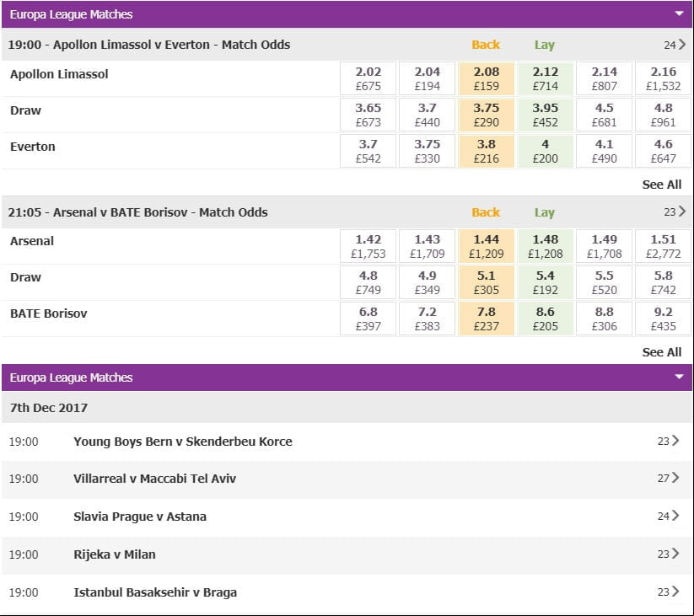Select Everton lay price 4.1

[604, 151]
